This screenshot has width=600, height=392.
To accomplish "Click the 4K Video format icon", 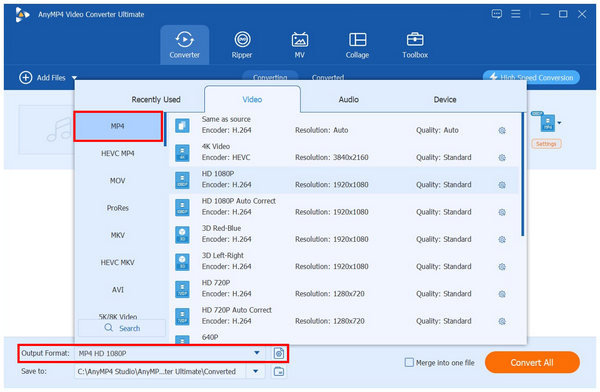I will [182, 153].
